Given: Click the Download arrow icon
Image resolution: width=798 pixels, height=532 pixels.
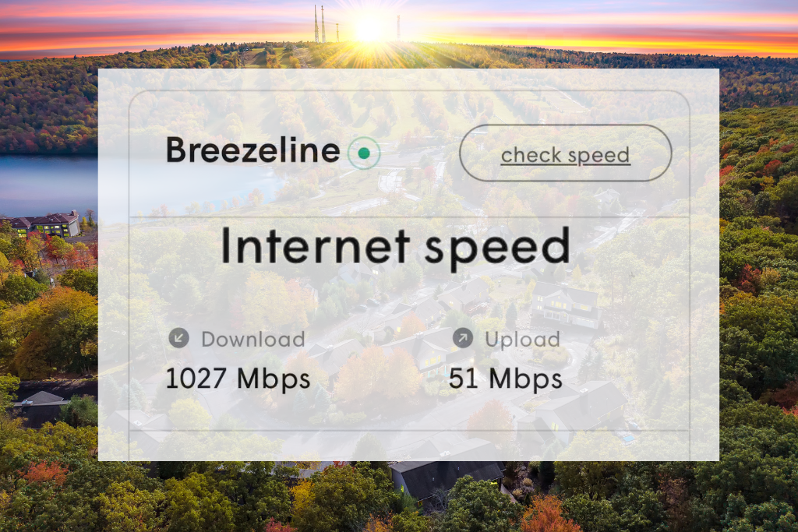Looking at the screenshot, I should pyautogui.click(x=178, y=338).
